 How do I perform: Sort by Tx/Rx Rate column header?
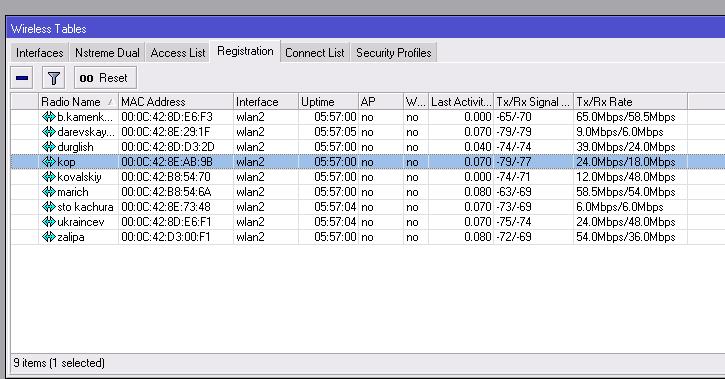coord(630,102)
